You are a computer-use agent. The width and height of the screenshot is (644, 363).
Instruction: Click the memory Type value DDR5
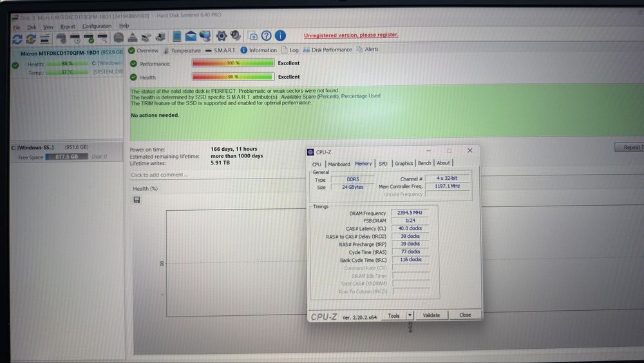[352, 179]
